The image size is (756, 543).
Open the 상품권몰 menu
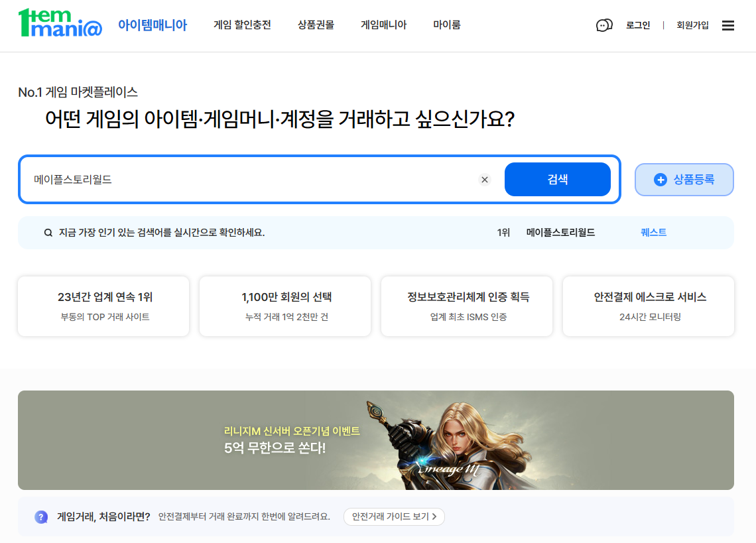click(x=316, y=25)
